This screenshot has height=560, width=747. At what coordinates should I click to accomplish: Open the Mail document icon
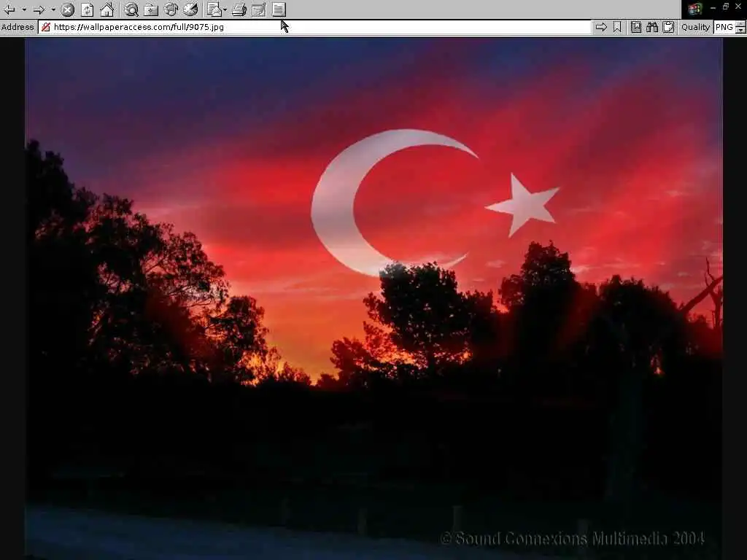(x=214, y=9)
